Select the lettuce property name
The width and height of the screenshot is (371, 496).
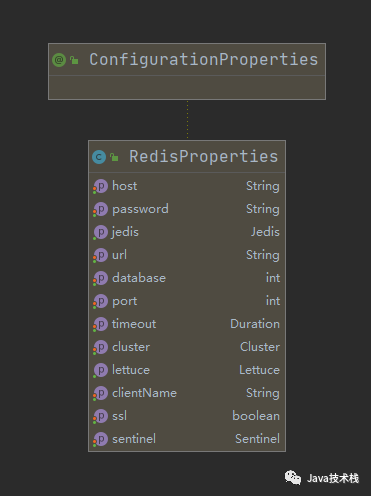pyautogui.click(x=131, y=370)
